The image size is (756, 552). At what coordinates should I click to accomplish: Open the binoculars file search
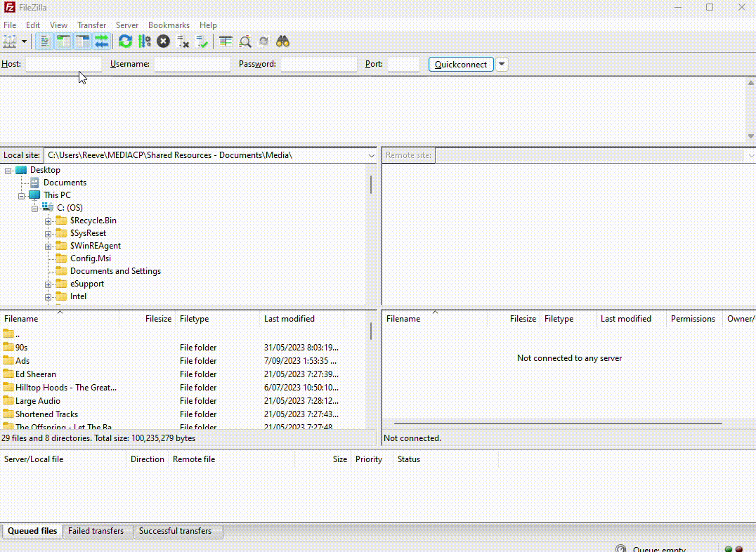point(283,41)
